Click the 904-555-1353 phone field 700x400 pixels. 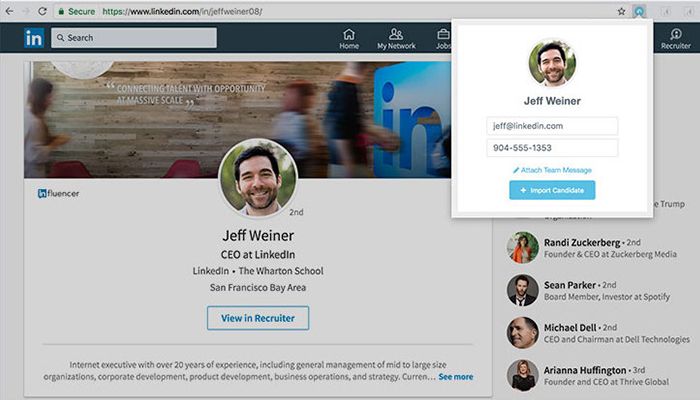(552, 148)
